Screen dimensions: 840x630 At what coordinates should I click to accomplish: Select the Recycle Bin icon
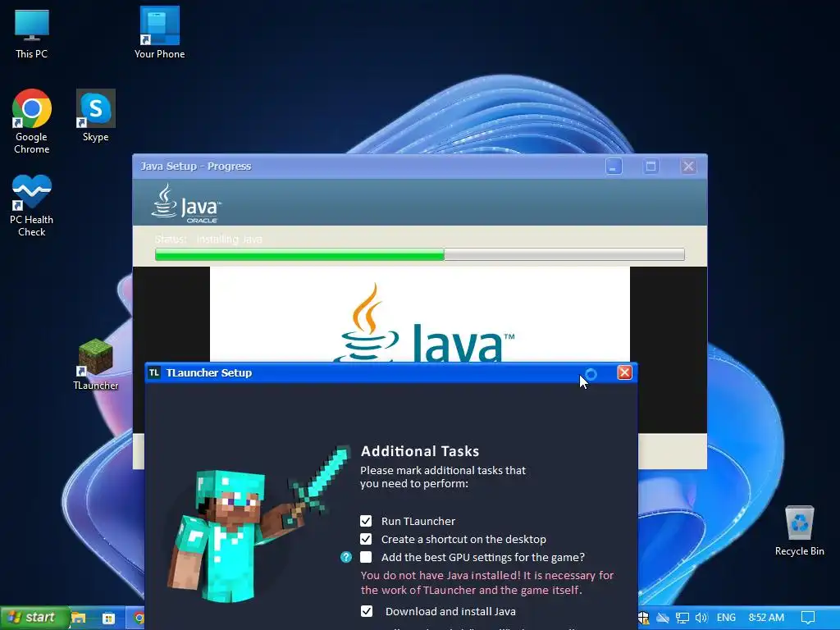coord(799,531)
